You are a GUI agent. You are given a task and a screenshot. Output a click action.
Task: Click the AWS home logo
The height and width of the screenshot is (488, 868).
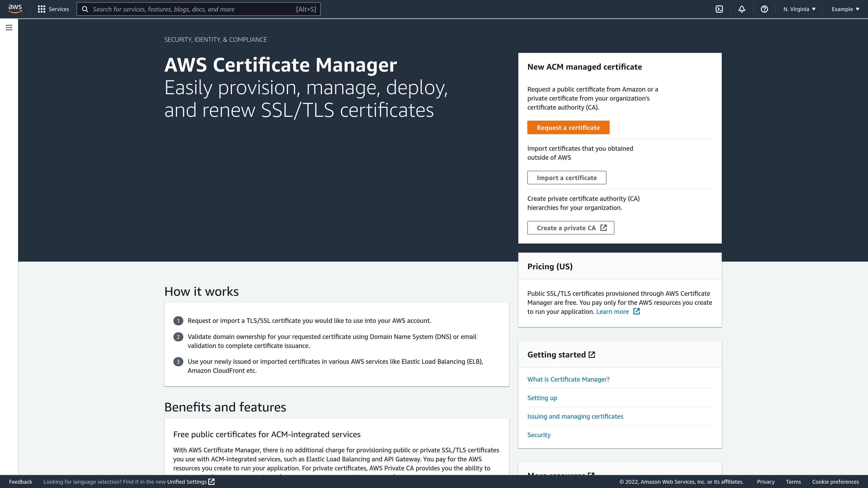pyautogui.click(x=15, y=9)
